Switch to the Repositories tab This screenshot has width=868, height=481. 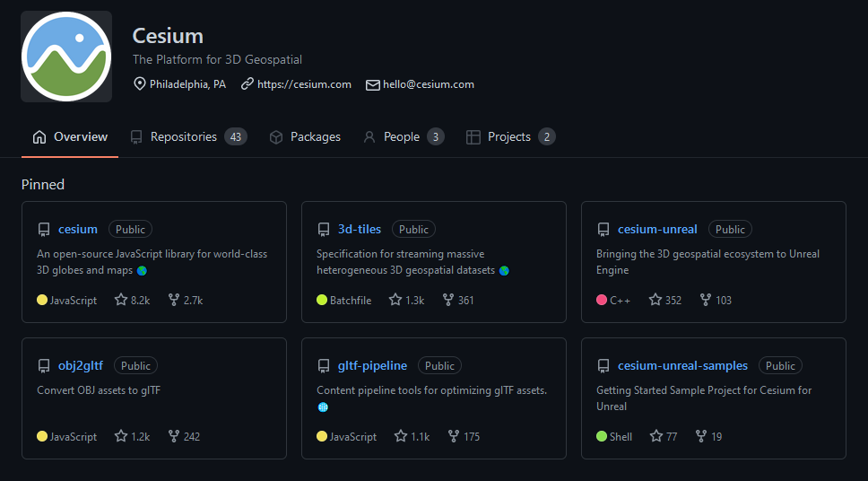(183, 137)
